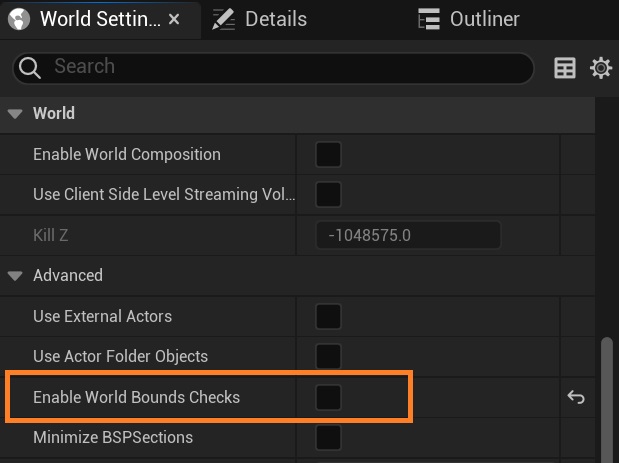Enable World Composition checkbox
This screenshot has height=463, width=619.
pos(328,154)
